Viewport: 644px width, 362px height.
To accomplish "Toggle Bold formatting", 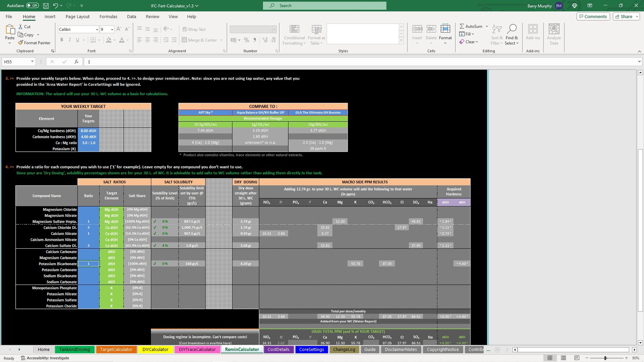I will pos(62,40).
